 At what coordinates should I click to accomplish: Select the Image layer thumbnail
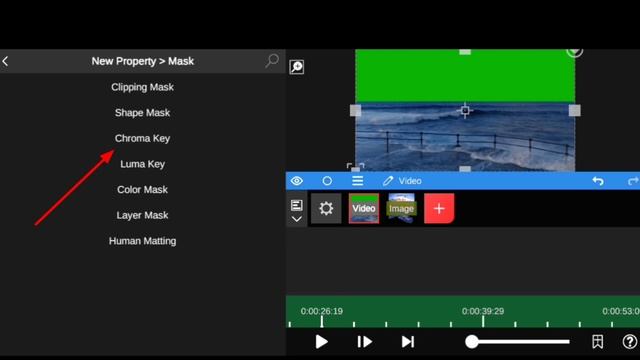pos(402,209)
